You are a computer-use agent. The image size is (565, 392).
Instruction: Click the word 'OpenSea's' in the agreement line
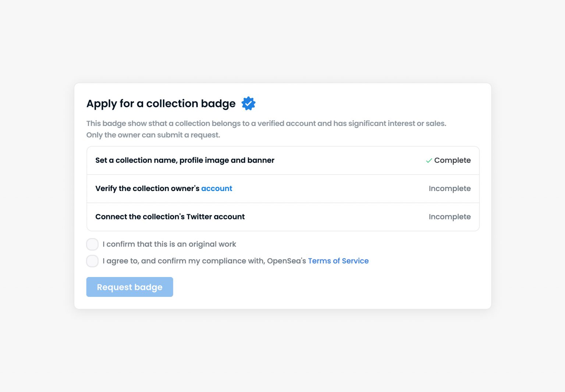(x=286, y=261)
